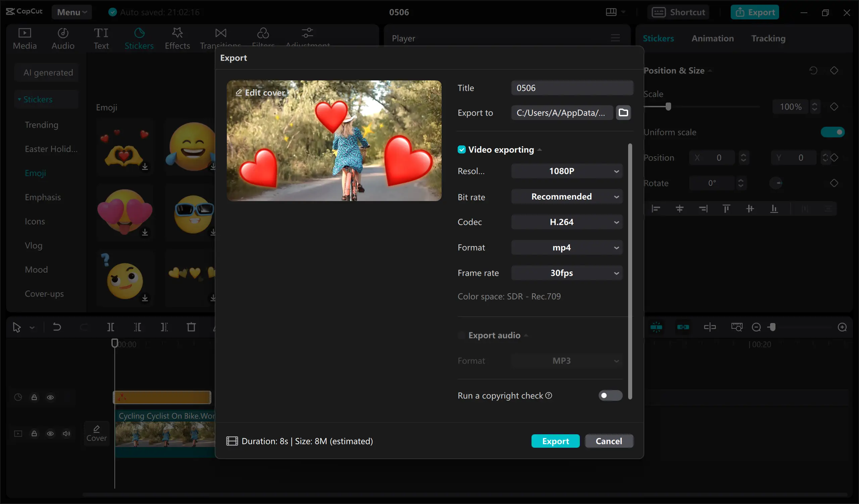Hide the video track using the eye icon
The image size is (859, 504).
50,434
